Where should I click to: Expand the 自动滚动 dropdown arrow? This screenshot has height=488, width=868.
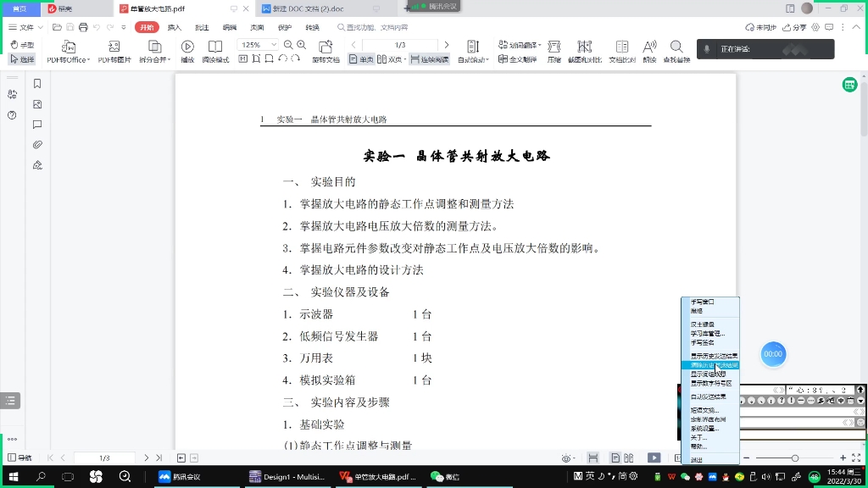coord(488,58)
